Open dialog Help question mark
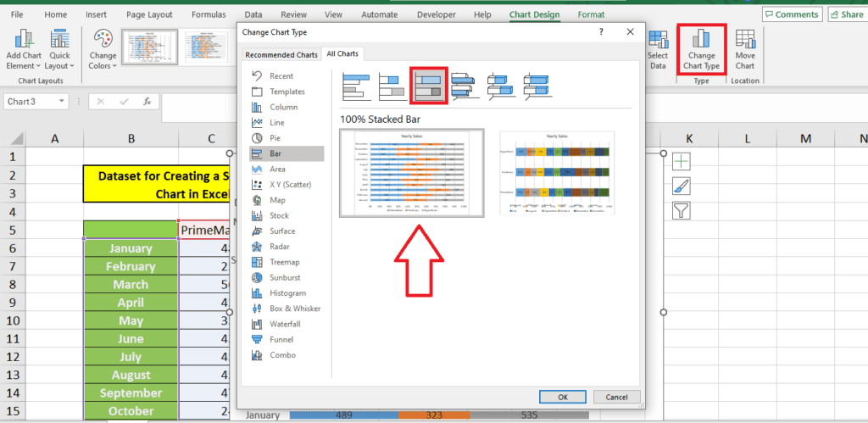This screenshot has height=423, width=868. tap(601, 32)
